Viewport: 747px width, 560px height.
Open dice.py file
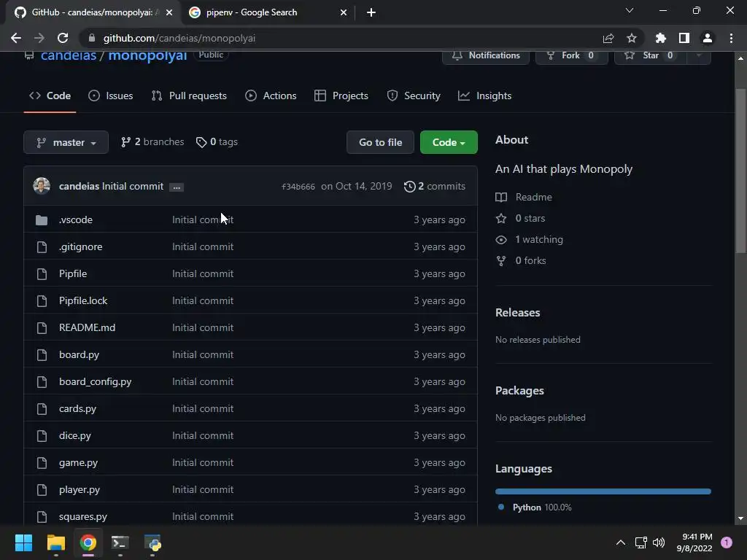(75, 436)
